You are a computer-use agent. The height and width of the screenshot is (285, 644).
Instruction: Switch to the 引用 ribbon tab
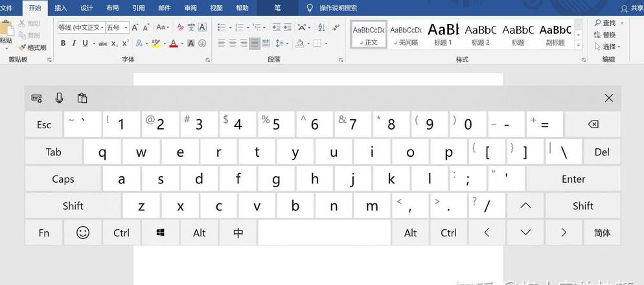[139, 8]
